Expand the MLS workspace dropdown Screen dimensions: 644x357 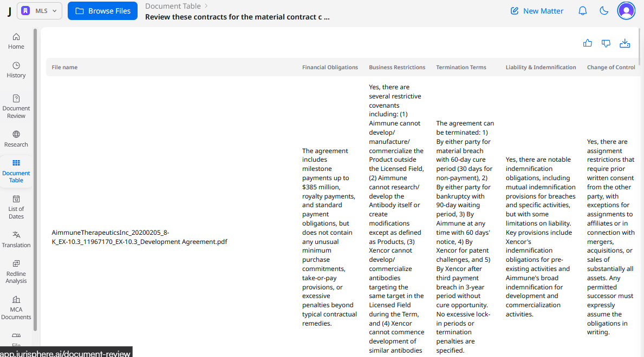point(40,11)
